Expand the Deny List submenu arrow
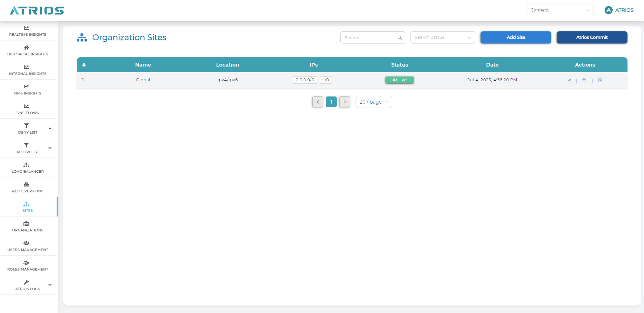Screen dimensions: 644x313 (50, 129)
